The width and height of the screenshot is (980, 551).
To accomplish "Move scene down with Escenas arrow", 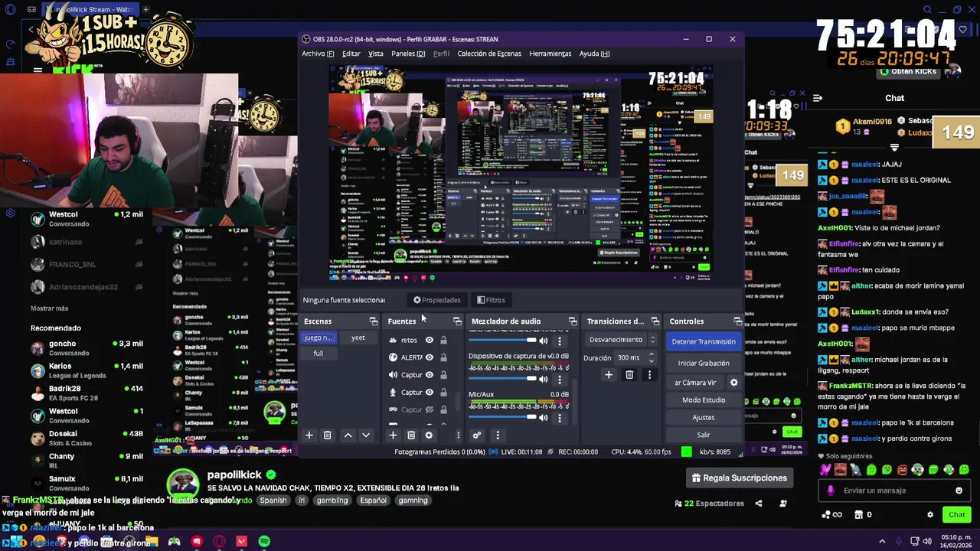I will click(x=366, y=435).
